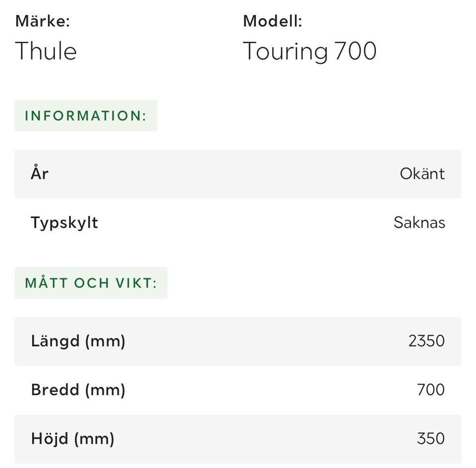Click the gray År row background
This screenshot has height=468, width=476.
(223, 174)
